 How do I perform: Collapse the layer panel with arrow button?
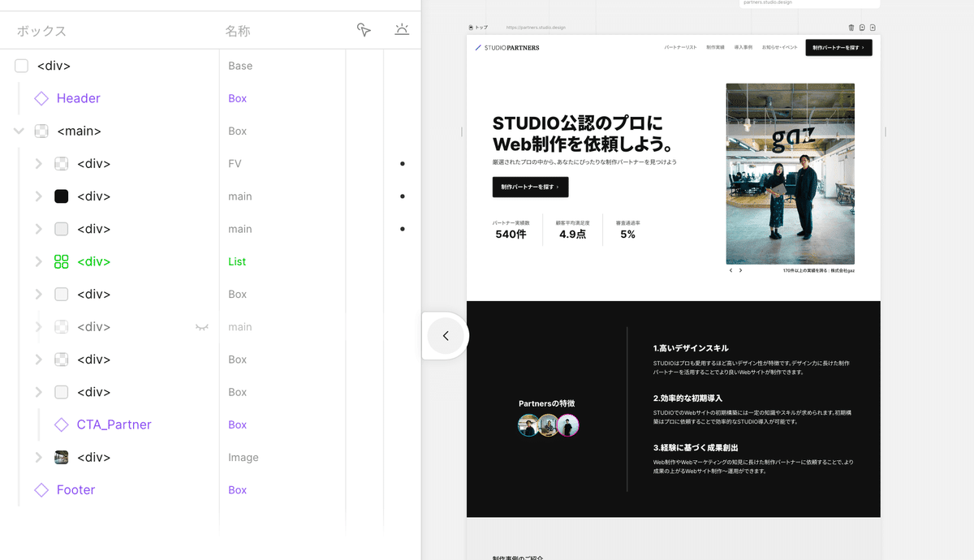click(445, 335)
